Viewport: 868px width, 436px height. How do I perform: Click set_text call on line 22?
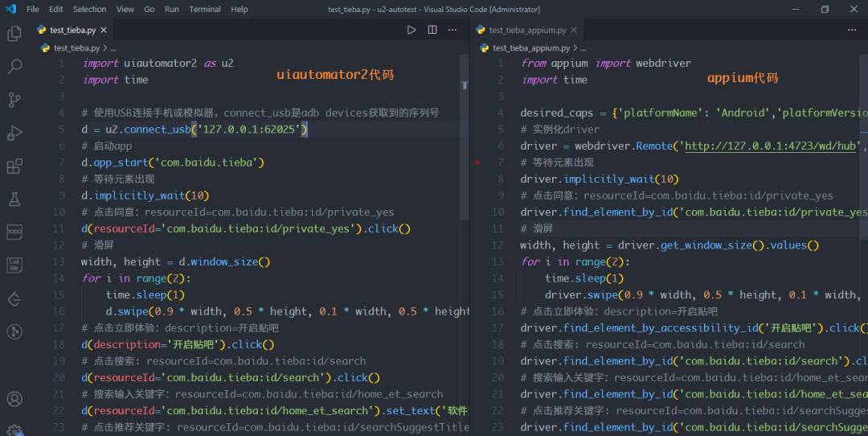coord(410,411)
